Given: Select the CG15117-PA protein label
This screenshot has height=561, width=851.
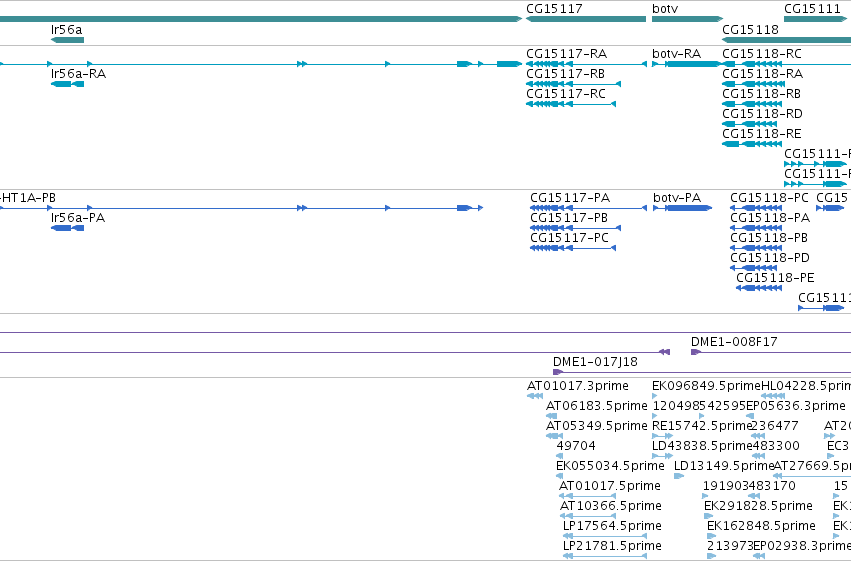Looking at the screenshot, I should [570, 198].
